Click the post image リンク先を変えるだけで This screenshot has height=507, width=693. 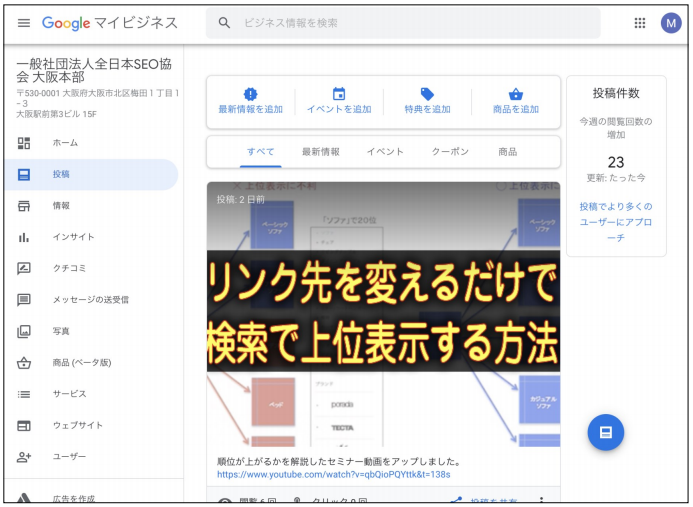click(383, 314)
